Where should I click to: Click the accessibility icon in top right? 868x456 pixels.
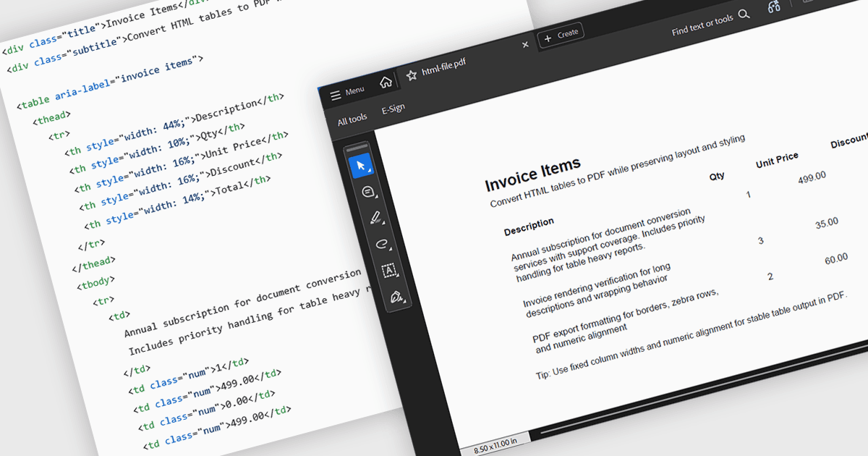click(x=774, y=7)
